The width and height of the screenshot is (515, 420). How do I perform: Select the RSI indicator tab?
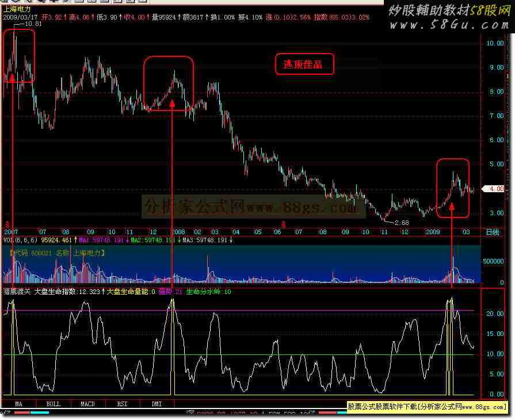pos(122,404)
